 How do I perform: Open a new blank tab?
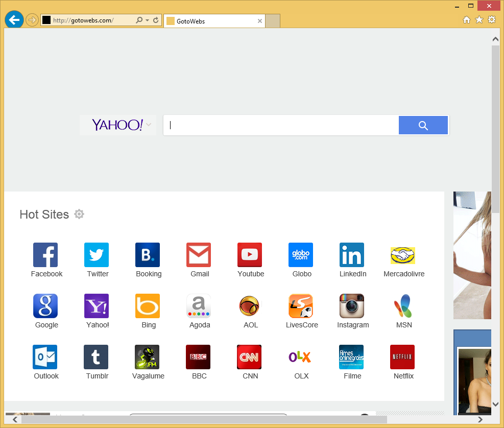[273, 21]
